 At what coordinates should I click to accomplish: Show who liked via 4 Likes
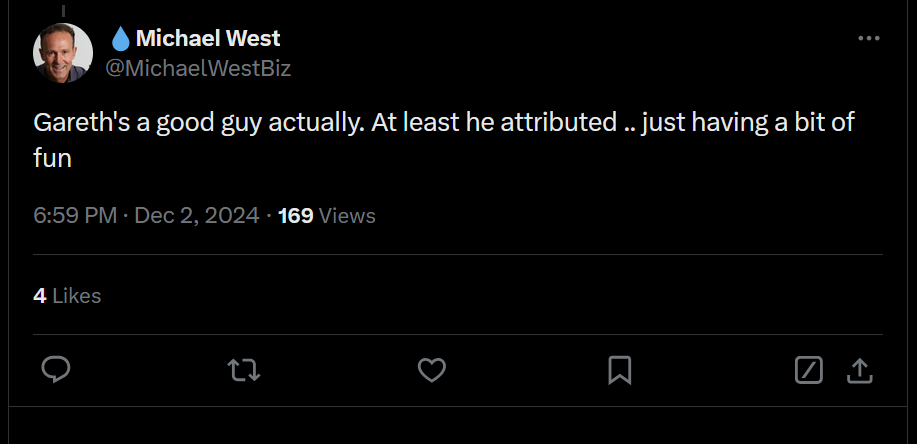tap(67, 295)
